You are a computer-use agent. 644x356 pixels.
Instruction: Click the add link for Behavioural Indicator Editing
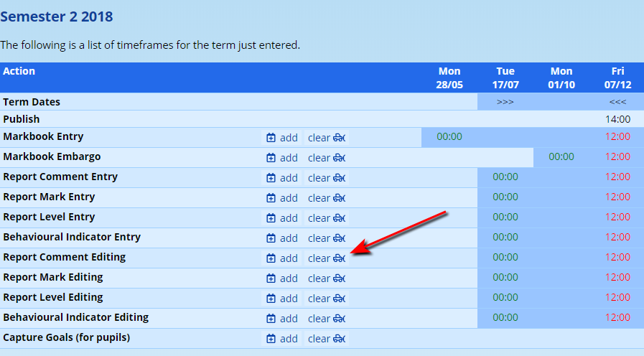coord(289,319)
